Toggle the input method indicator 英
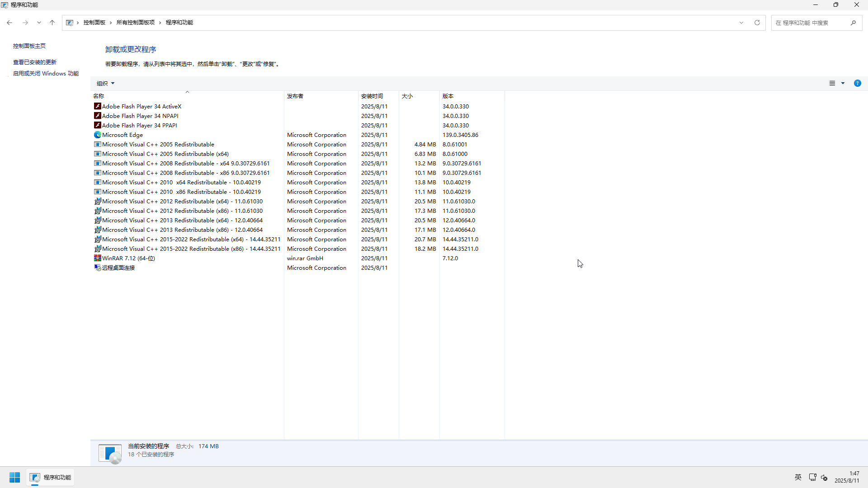 click(x=798, y=477)
